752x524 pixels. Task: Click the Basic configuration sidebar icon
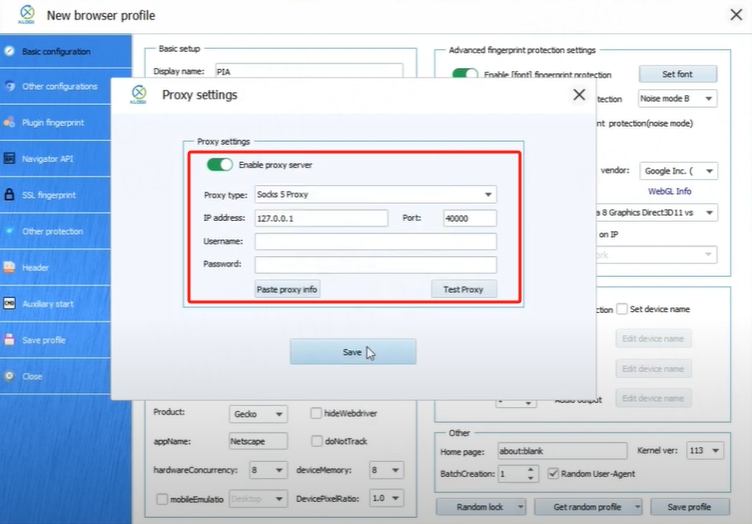click(9, 51)
